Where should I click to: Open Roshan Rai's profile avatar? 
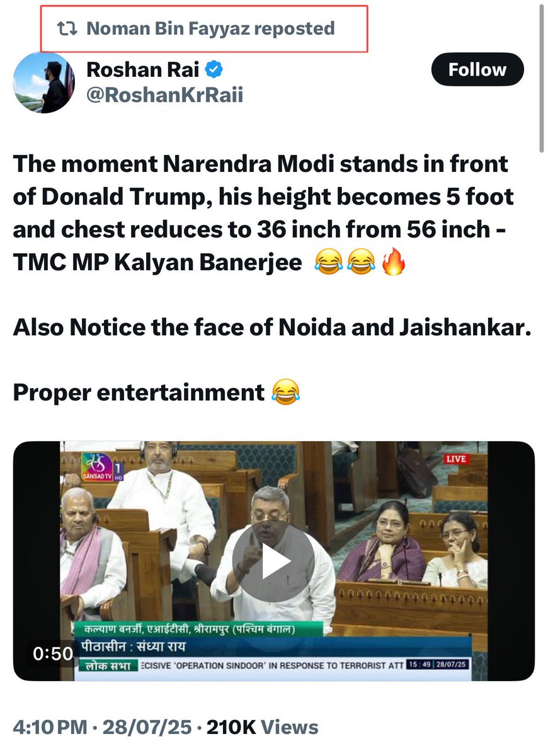click(43, 83)
